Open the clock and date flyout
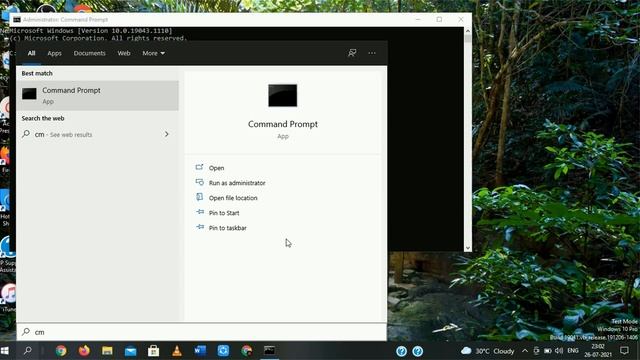Screen dimensions: 640x360 pos(598,351)
